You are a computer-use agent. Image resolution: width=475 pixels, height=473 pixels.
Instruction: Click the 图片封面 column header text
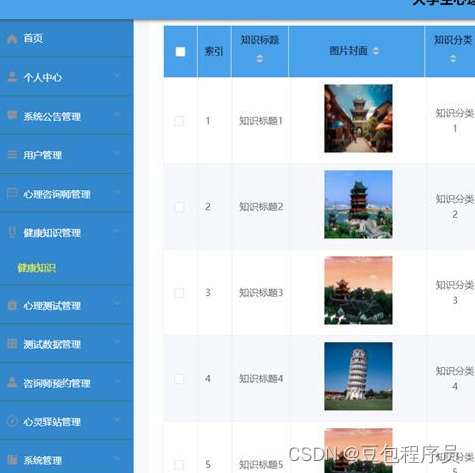pyautogui.click(x=348, y=51)
